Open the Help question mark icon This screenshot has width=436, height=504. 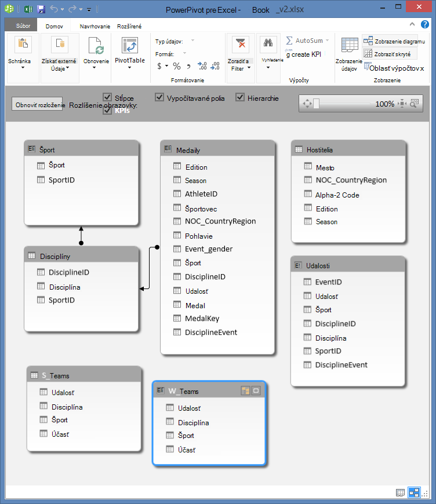pyautogui.click(x=425, y=24)
